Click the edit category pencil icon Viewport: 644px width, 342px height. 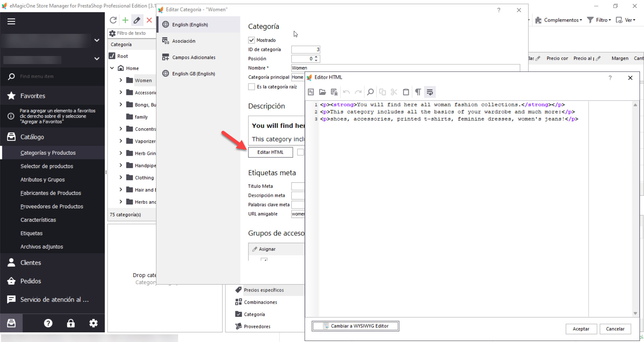(x=137, y=20)
